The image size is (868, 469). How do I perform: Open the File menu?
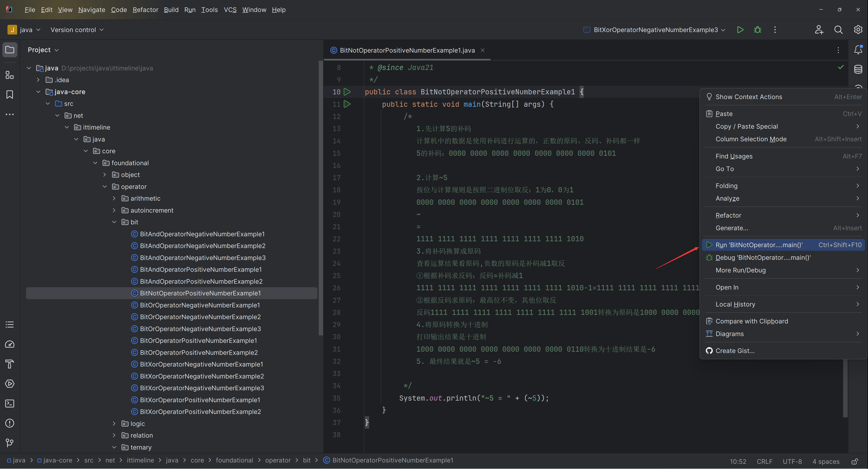tap(30, 10)
